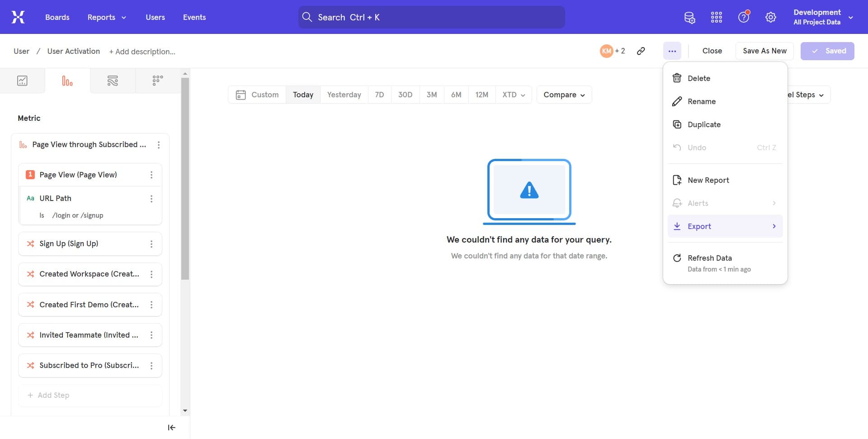Image resolution: width=868 pixels, height=439 pixels.
Task: Collapse the left query panel
Action: [x=171, y=428]
